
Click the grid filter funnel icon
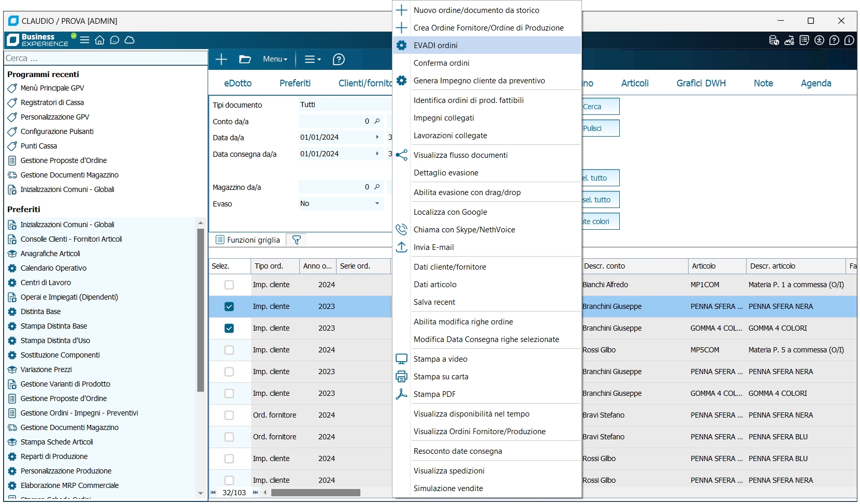coord(296,240)
